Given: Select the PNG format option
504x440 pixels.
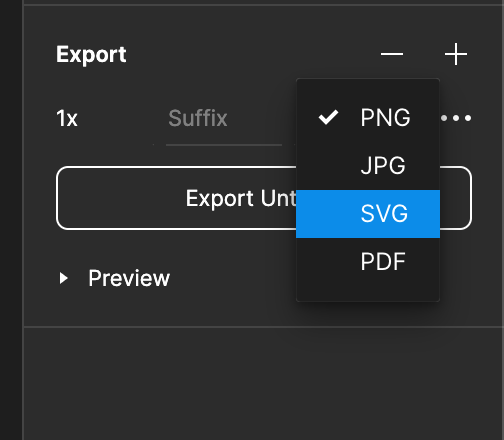Looking at the screenshot, I should (x=368, y=118).
